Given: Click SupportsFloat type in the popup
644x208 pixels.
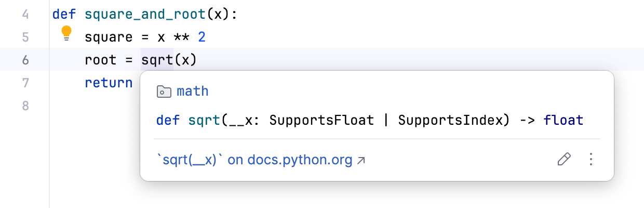Looking at the screenshot, I should pos(321,121).
